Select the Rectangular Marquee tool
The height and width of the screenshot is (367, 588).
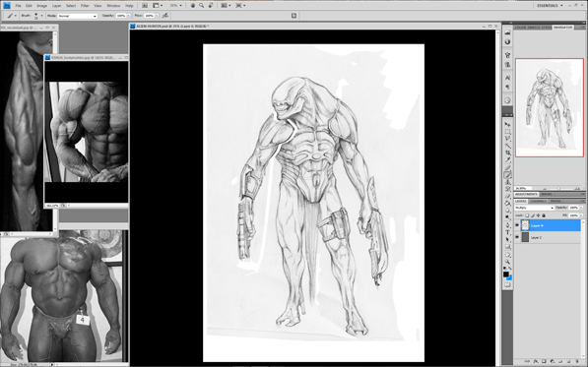pos(507,132)
